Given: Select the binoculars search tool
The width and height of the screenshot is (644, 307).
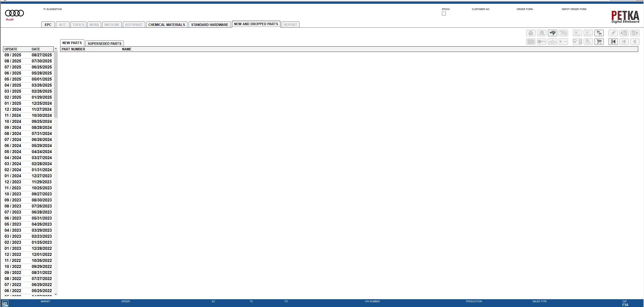Looking at the screenshot, I should click(x=553, y=33).
